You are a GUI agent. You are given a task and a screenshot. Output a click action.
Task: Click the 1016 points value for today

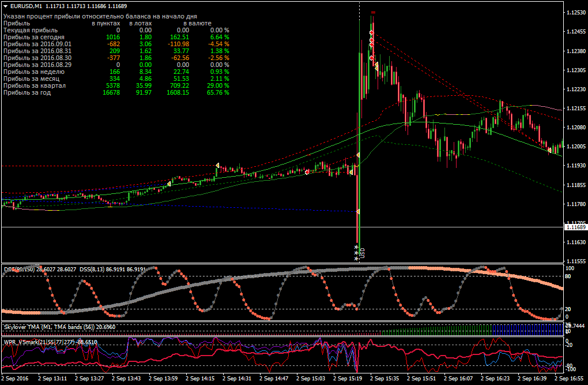113,37
